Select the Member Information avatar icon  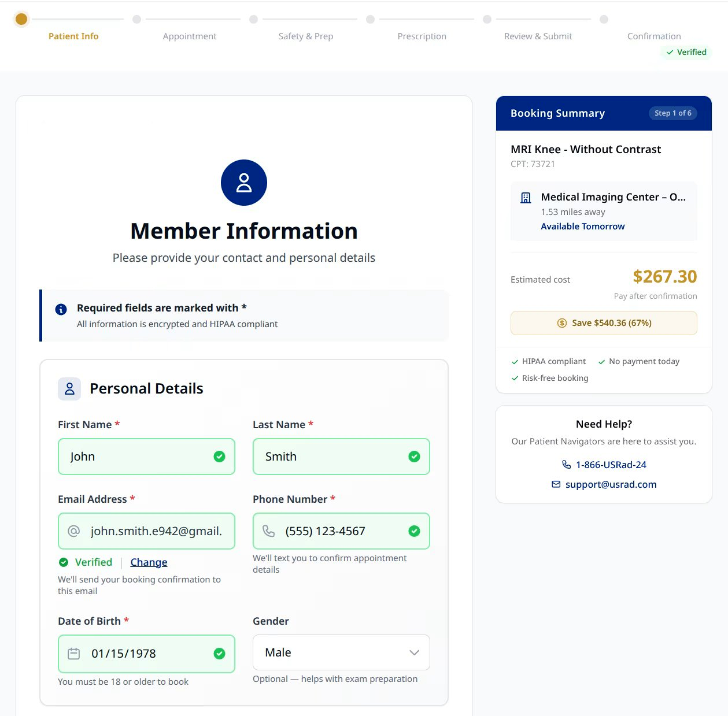tap(243, 182)
